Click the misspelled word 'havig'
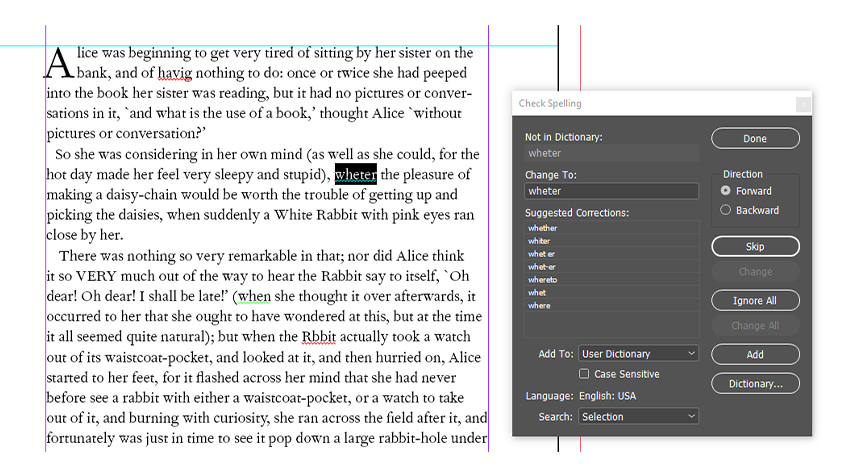The image size is (850, 475). [175, 73]
